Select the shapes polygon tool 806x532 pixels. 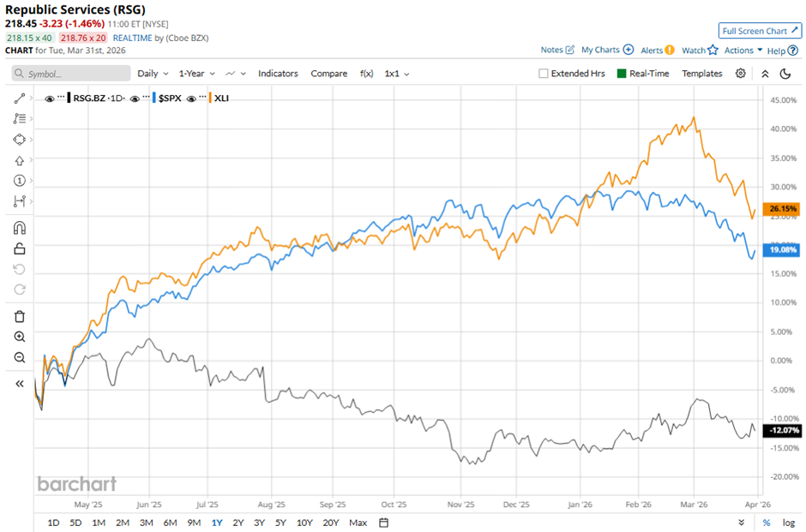point(20,140)
